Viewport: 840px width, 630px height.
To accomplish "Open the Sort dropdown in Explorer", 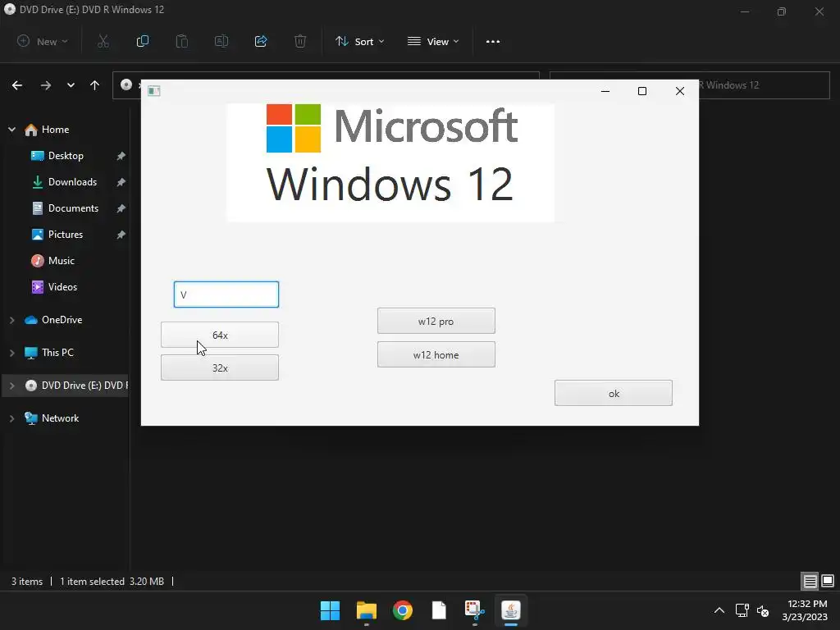I will click(359, 41).
